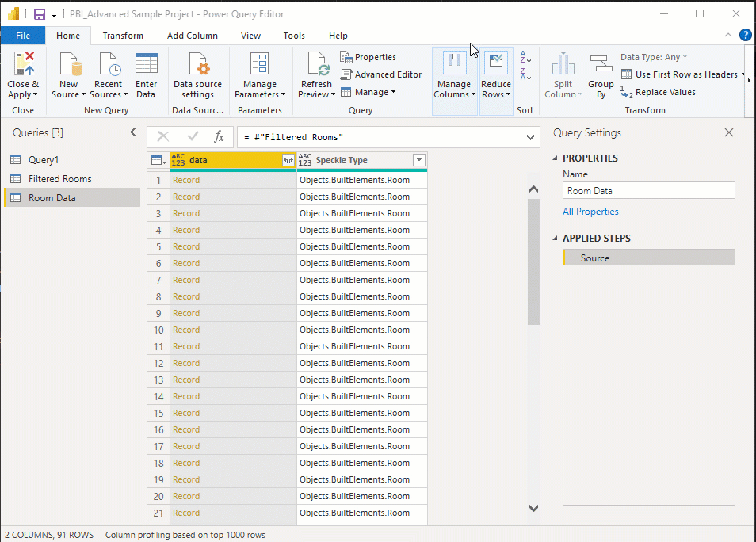
Task: Collapse the Queries pane
Action: tap(132, 132)
